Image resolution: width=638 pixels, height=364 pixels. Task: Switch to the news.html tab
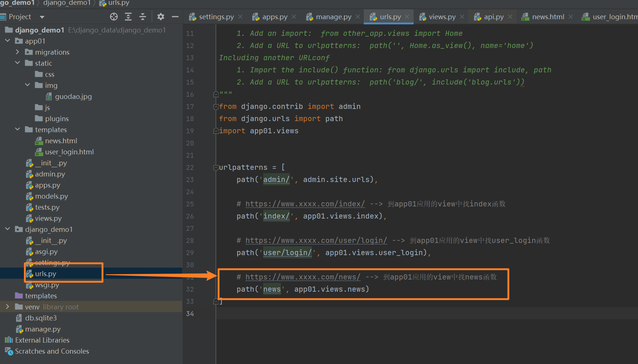point(548,17)
